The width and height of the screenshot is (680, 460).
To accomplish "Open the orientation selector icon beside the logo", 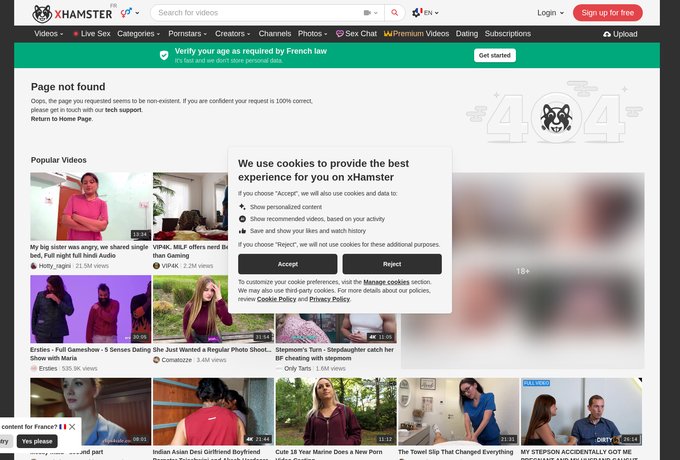I will [x=129, y=13].
